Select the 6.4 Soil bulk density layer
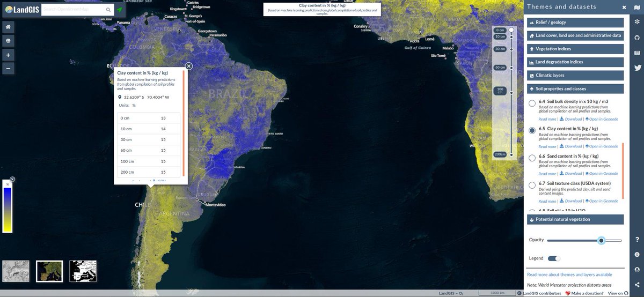Viewport: 644px width, 297px height. (x=532, y=103)
